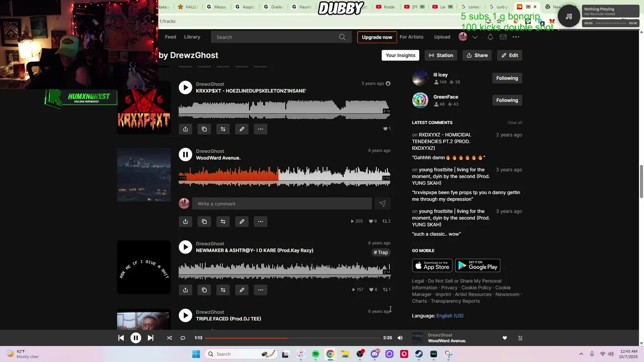Open the Windows Start button
Viewport: 644px width, 362px height.
196,354
